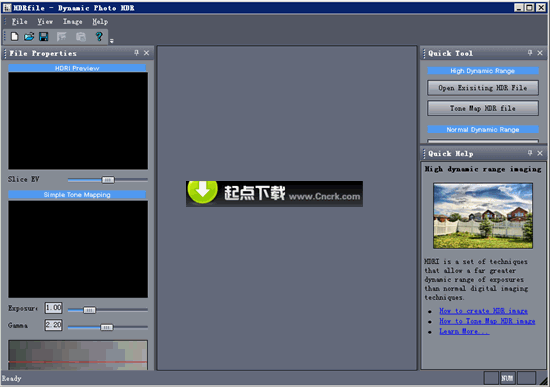Click the Slice EV slider handle

108,180
